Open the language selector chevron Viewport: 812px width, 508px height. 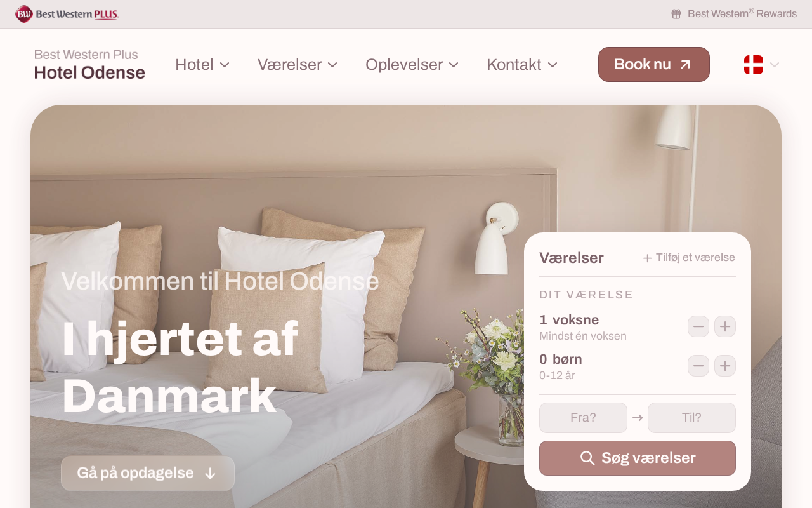[x=775, y=65]
